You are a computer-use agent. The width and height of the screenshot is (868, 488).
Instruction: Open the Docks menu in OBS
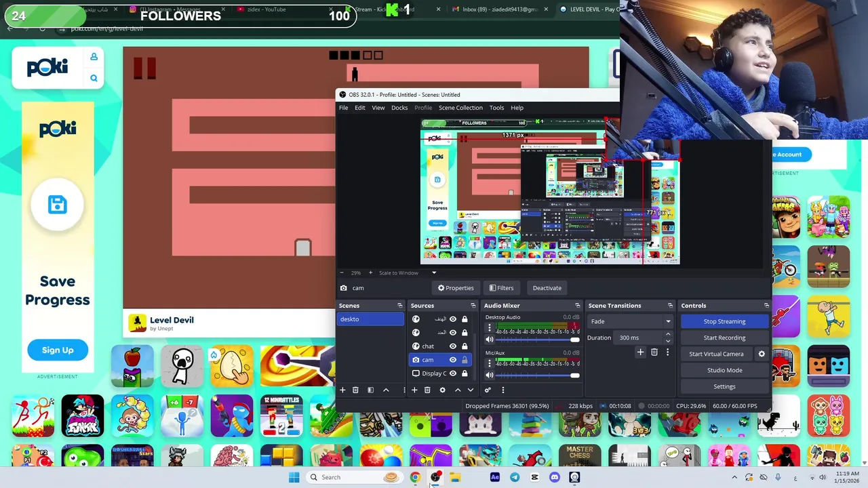399,108
